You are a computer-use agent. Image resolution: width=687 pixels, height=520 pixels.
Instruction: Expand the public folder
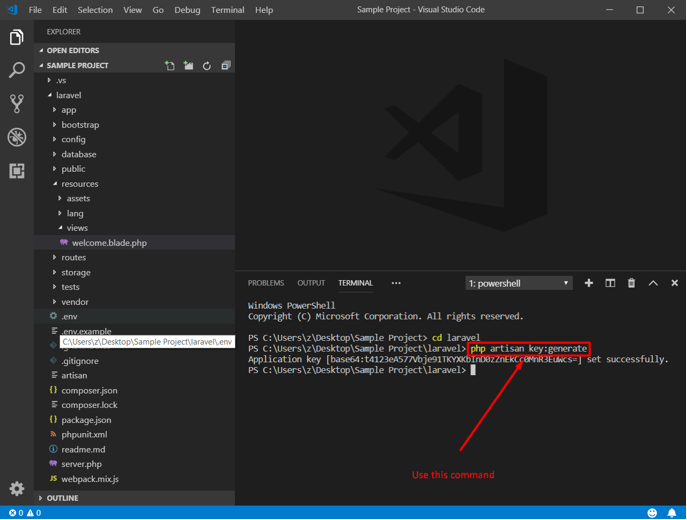(135, 169)
